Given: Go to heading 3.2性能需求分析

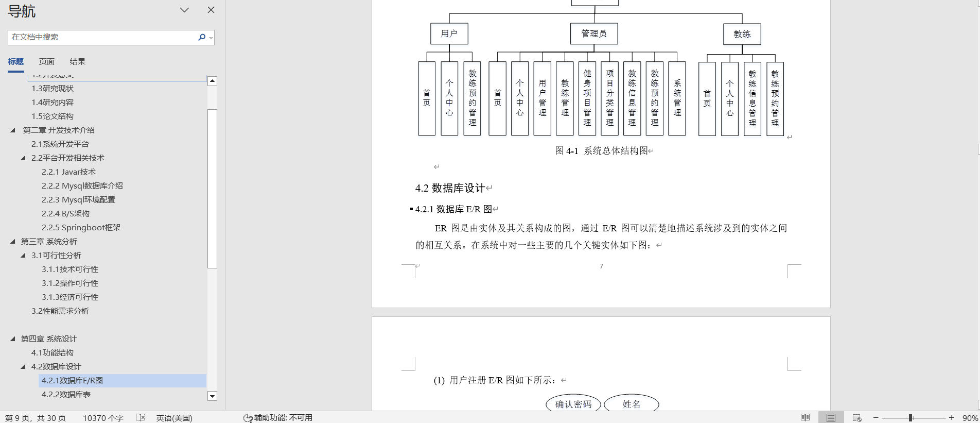Looking at the screenshot, I should pyautogui.click(x=60, y=311).
